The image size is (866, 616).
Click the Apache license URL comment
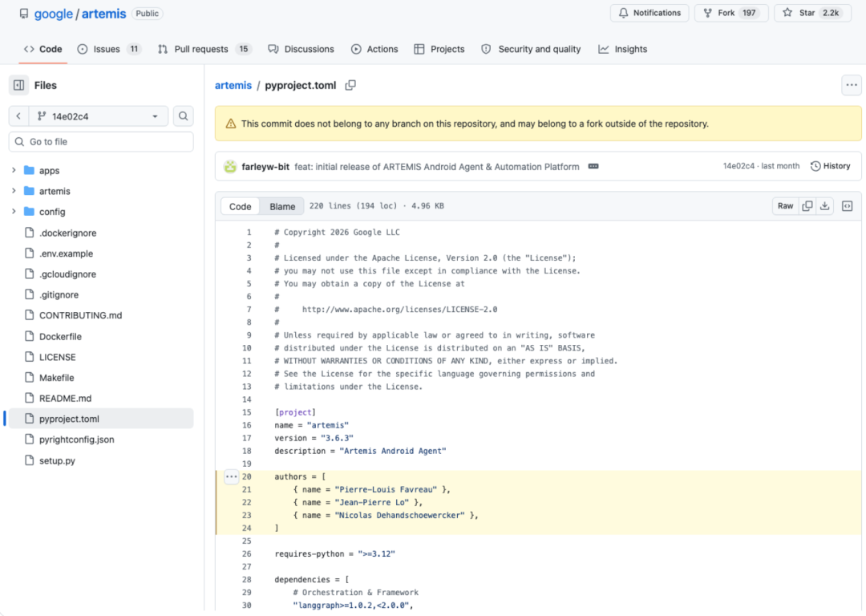tap(399, 309)
